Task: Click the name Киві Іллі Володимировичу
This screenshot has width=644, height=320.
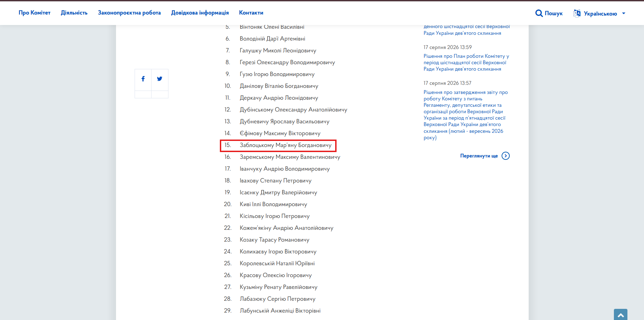Action: tap(274, 204)
